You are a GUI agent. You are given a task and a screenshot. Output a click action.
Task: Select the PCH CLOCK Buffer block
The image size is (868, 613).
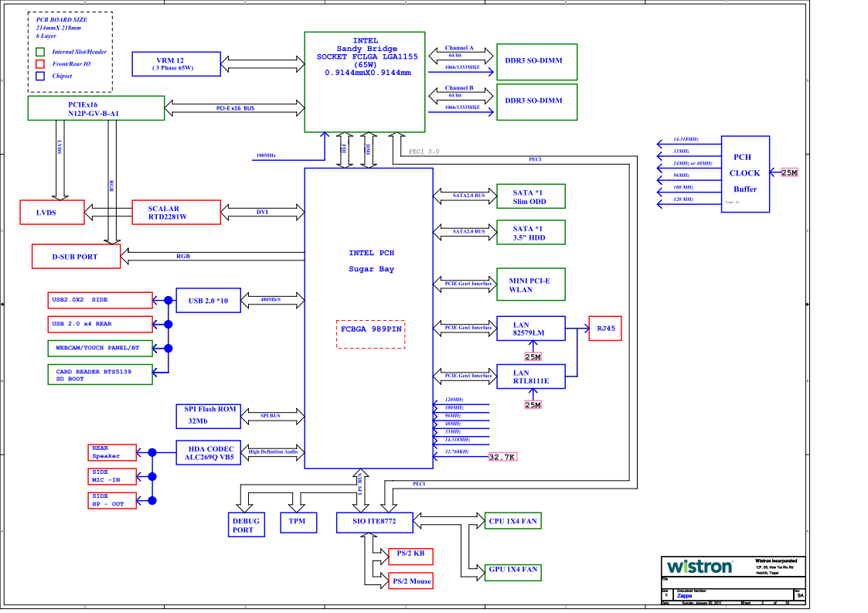[745, 174]
